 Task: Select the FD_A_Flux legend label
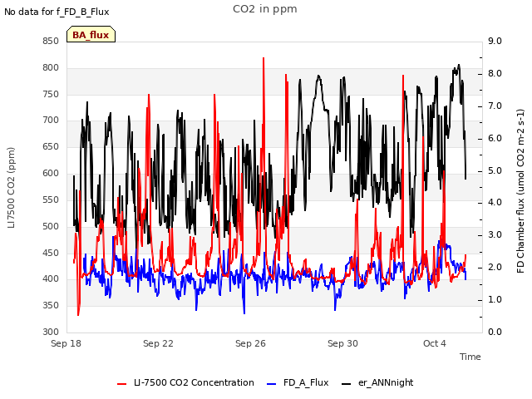tap(306, 382)
